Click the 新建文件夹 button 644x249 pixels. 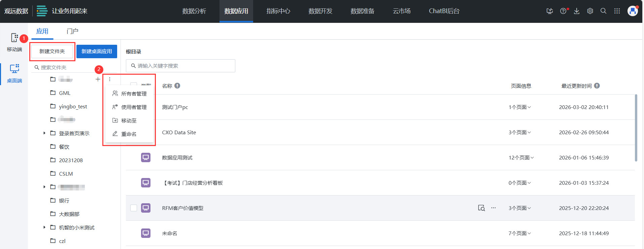click(52, 51)
